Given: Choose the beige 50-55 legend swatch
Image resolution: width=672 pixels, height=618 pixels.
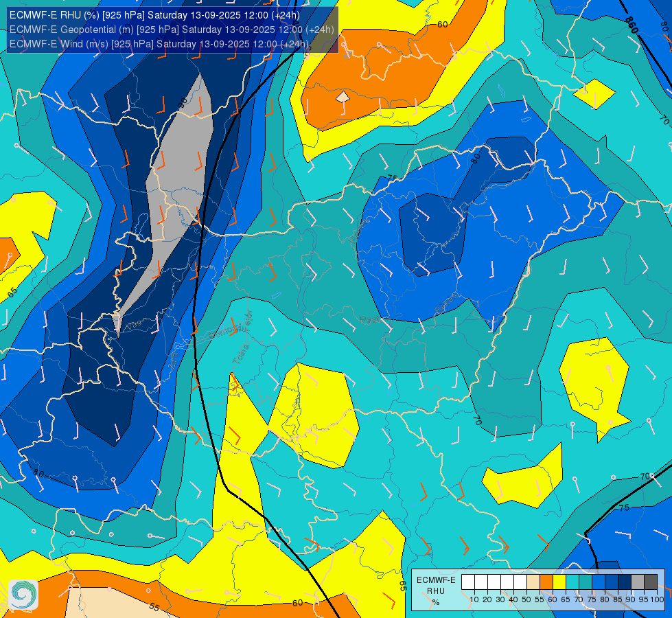Looking at the screenshot, I should [x=533, y=582].
